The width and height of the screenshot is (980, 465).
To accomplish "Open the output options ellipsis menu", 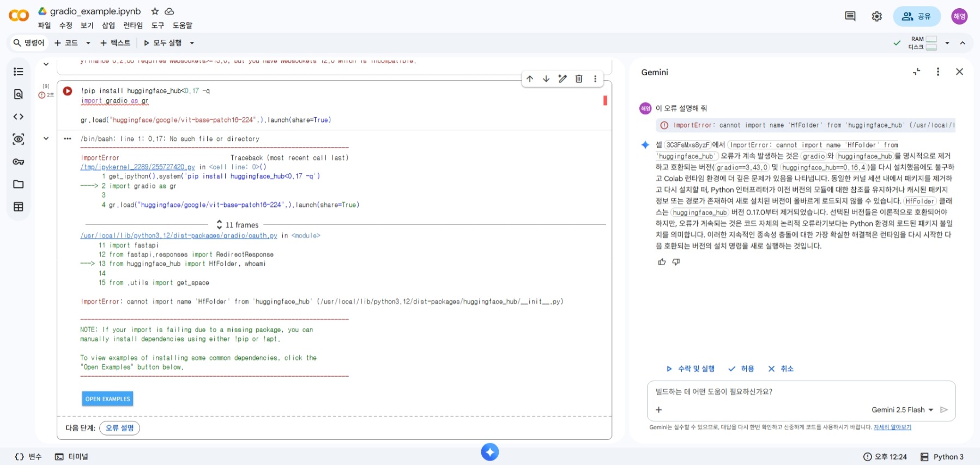I will click(68, 139).
